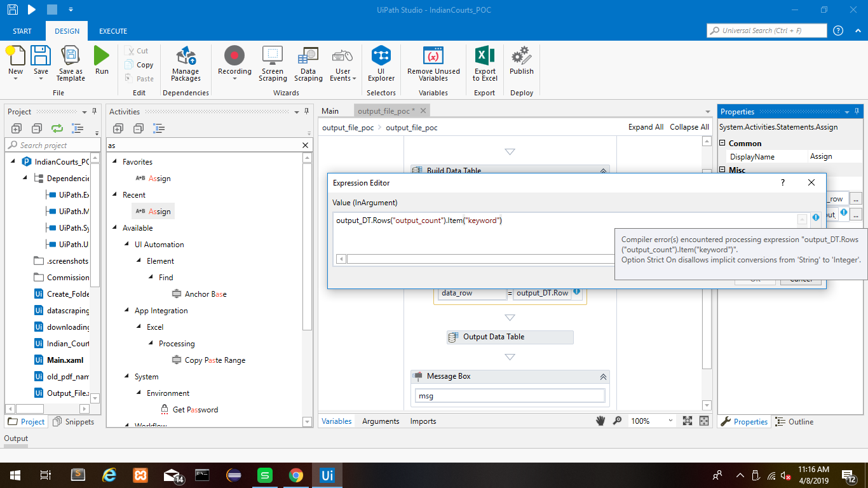
Task: Open Chrome from the taskbar
Action: [296, 475]
